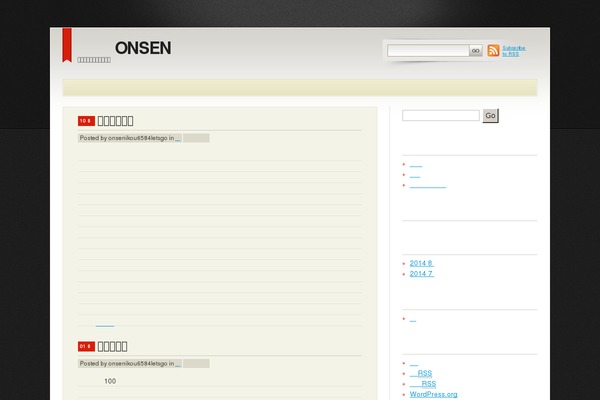600x400 pixels.
Task: Open the 2014 7 archive link
Action: [x=422, y=274]
